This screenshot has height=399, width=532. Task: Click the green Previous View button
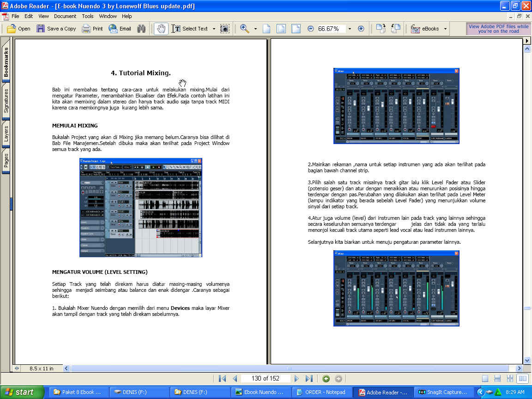click(326, 379)
